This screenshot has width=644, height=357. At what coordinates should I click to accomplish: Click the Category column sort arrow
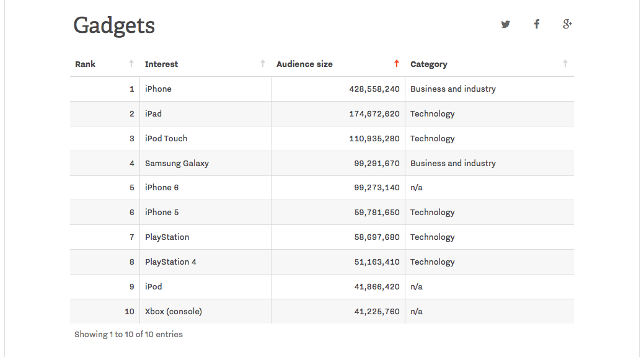pos(565,64)
